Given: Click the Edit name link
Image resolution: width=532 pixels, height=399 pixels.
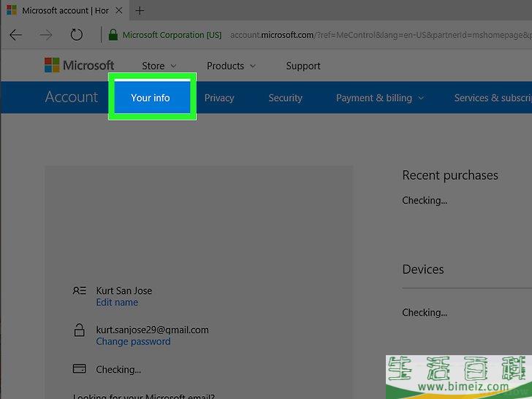Looking at the screenshot, I should [117, 303].
